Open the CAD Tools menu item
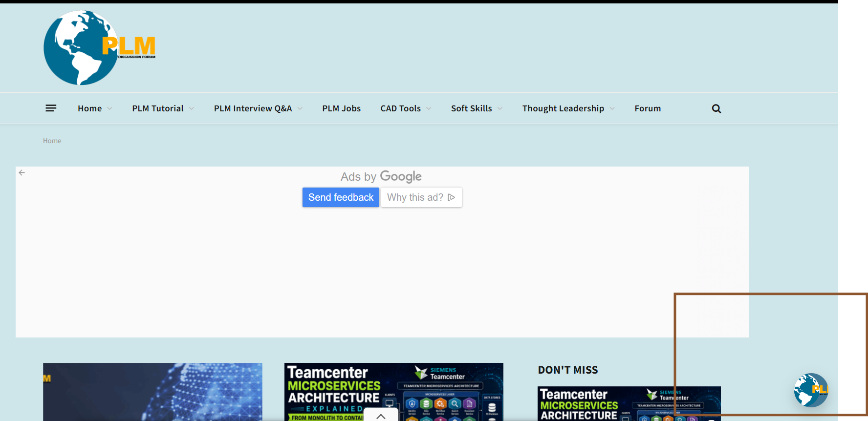Screen dimensions: 868x421 [x=401, y=108]
